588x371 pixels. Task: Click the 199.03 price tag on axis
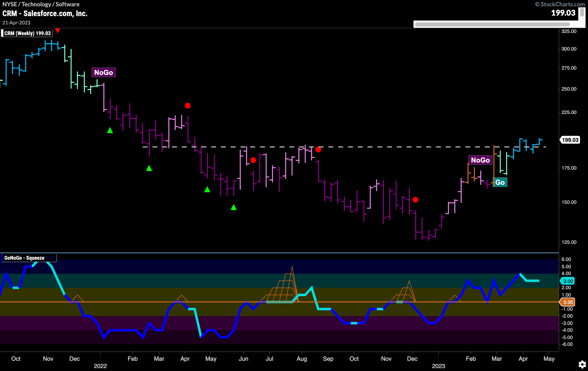coord(570,140)
